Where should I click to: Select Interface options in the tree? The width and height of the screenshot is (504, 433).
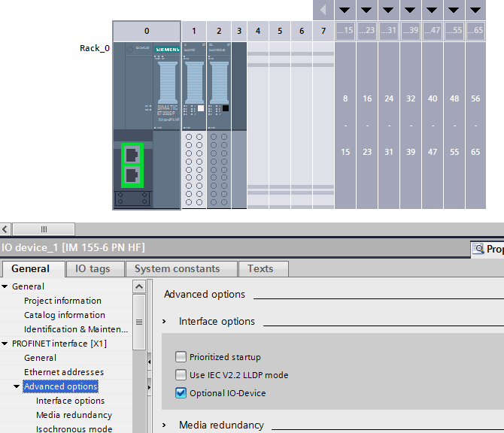point(71,401)
